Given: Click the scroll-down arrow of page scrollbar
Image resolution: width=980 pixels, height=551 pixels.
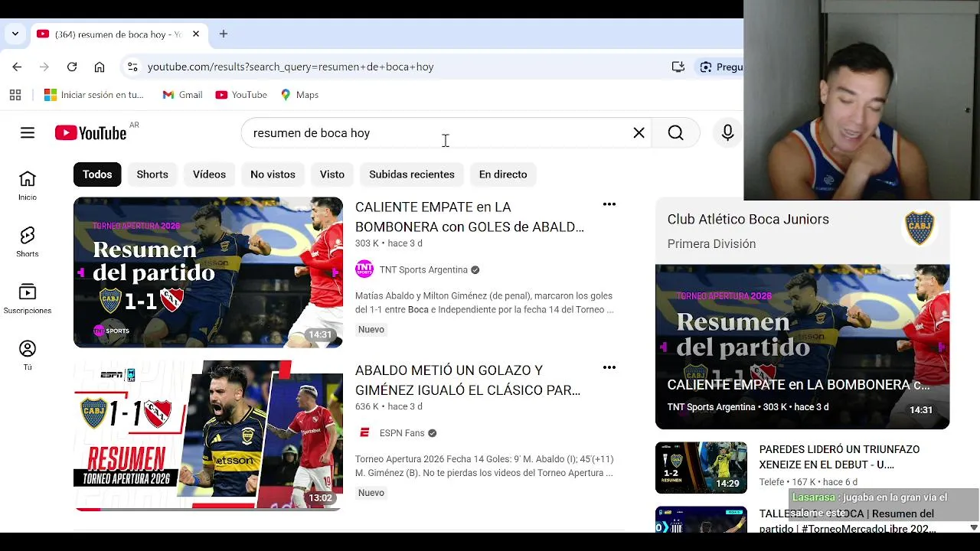Looking at the screenshot, I should coord(973,527).
